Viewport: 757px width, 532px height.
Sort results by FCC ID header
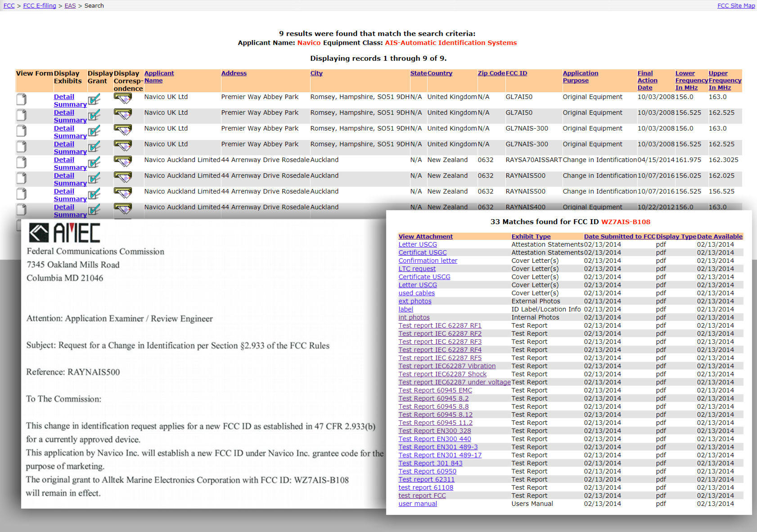click(516, 73)
